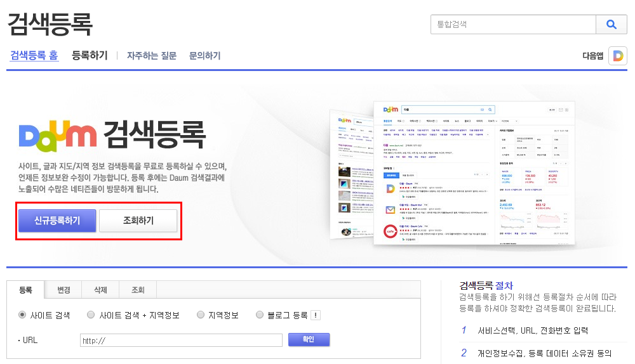Viewport: 635px width, 364px height.
Task: Click the 신규등록하기 button
Action: coord(57,221)
